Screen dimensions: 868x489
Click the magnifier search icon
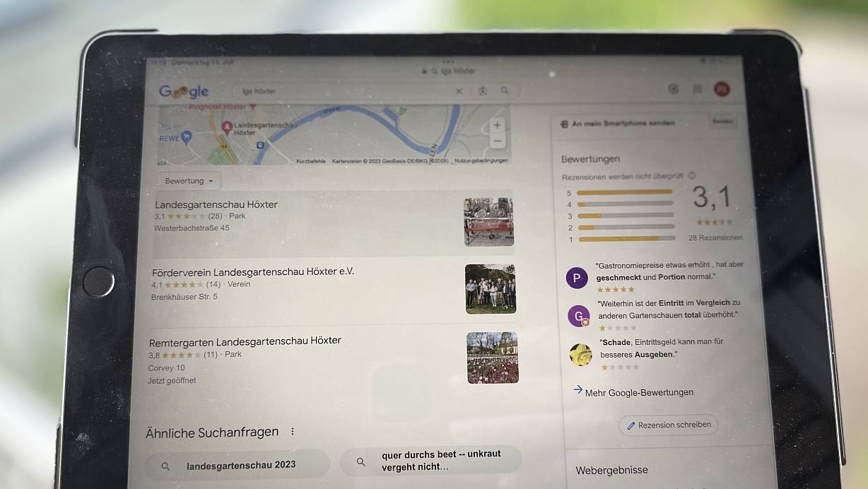[505, 91]
